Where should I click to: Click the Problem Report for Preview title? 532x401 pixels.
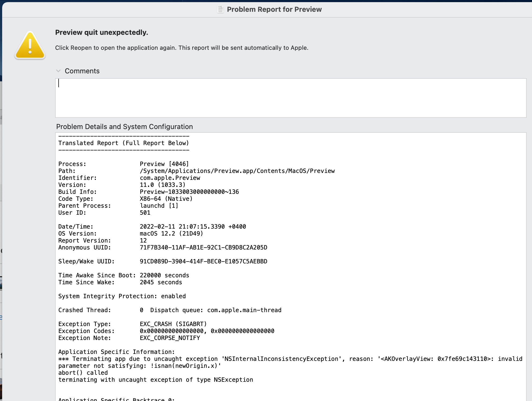(274, 9)
